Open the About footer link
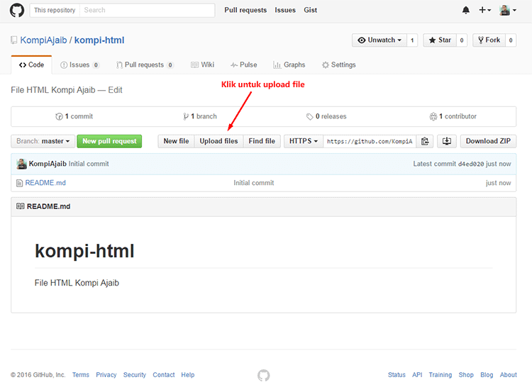 [x=509, y=375]
